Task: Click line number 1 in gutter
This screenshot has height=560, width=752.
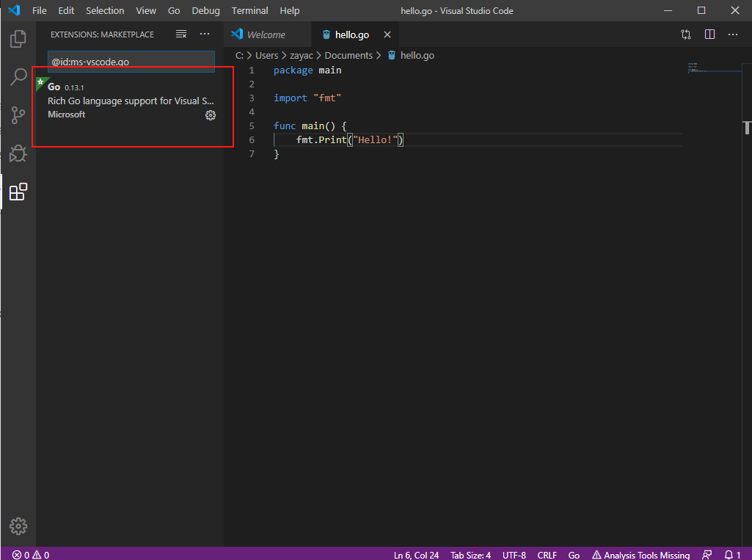Action: pos(252,70)
